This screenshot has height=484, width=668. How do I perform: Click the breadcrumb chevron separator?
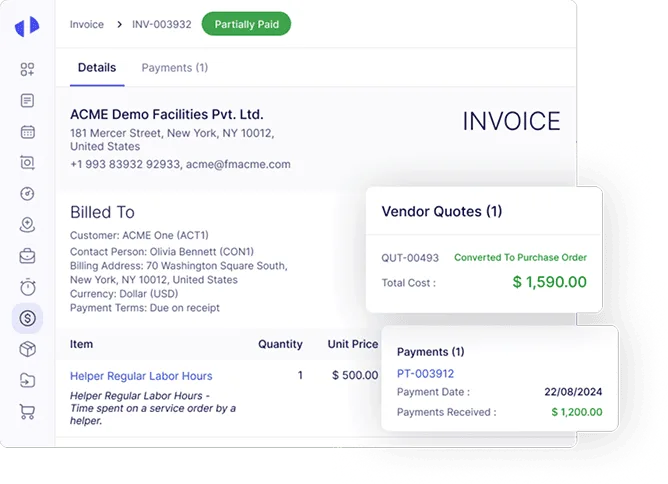click(119, 24)
